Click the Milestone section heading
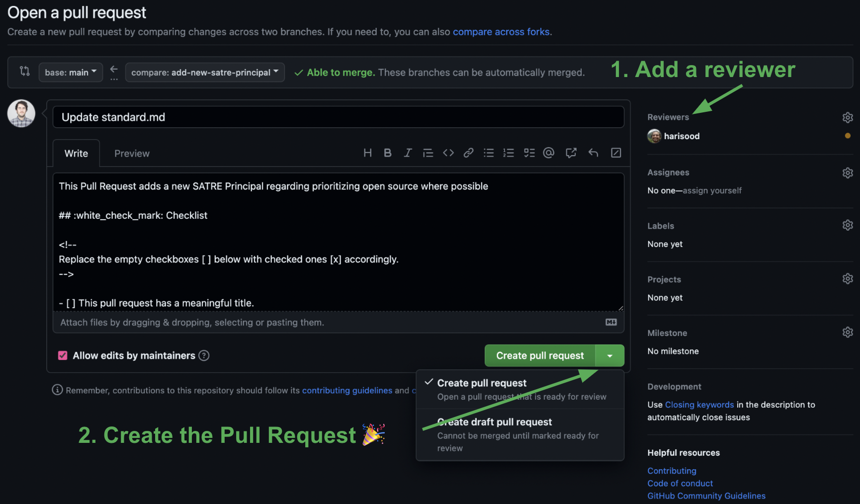The height and width of the screenshot is (504, 860). pyautogui.click(x=667, y=333)
